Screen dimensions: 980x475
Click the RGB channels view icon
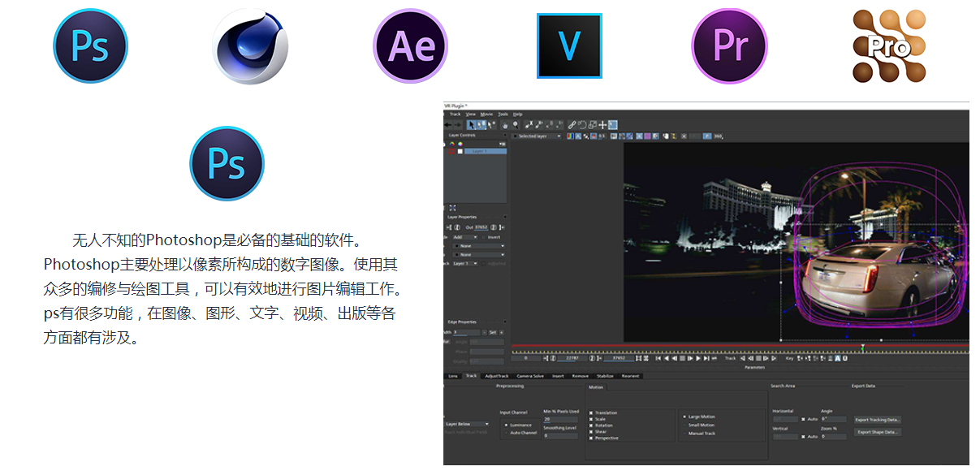570,136
